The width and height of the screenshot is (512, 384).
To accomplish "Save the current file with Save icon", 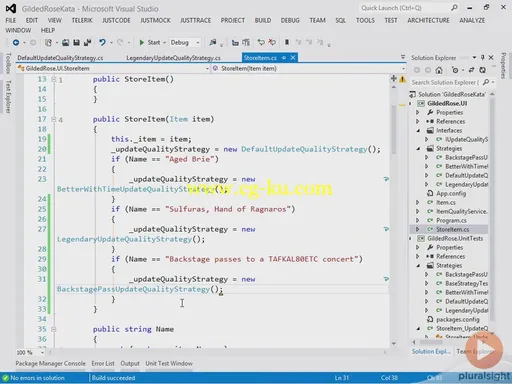I will click(76, 42).
